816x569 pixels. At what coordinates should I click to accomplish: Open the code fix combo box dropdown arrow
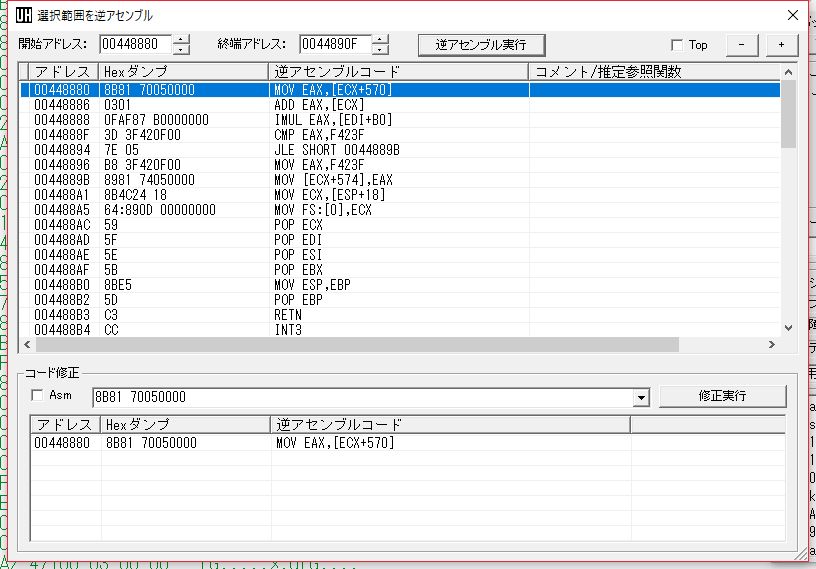642,398
